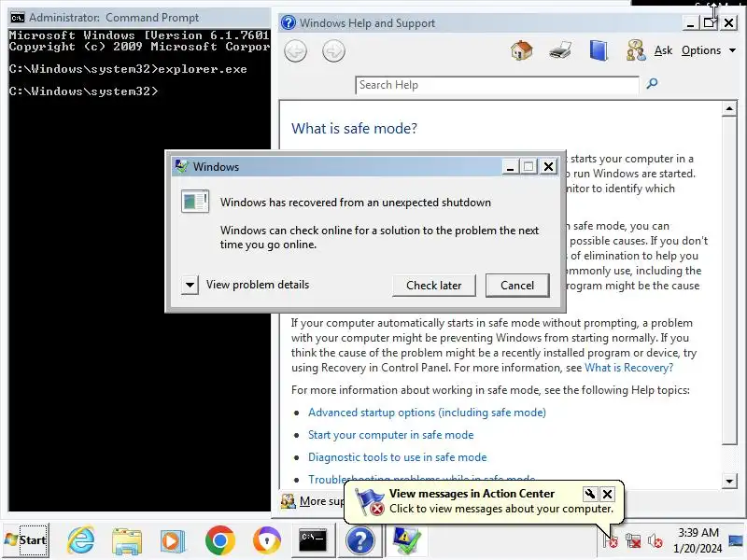Switch to Help and Support taskbar button
The height and width of the screenshot is (560, 747).
pos(360,540)
